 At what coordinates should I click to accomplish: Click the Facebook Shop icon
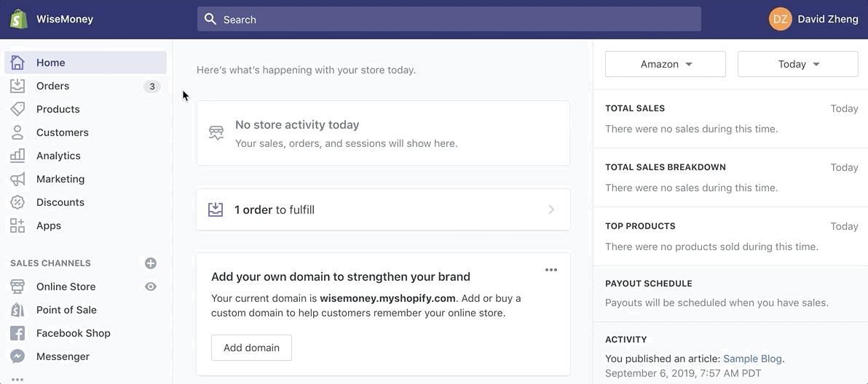pyautogui.click(x=17, y=332)
